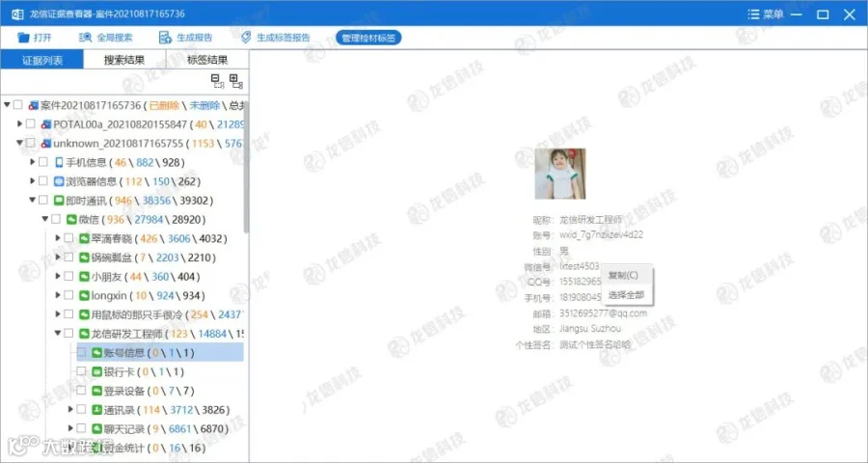Click the 微信 WeChat icon
Image resolution: width=868 pixels, height=463 pixels.
71,220
